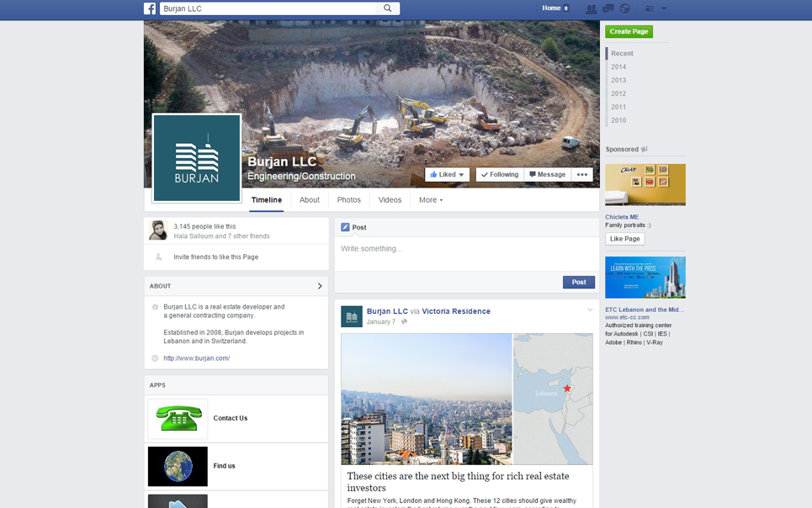This screenshot has width=812, height=508.
Task: Click the green Create Page button
Action: pyautogui.click(x=629, y=32)
